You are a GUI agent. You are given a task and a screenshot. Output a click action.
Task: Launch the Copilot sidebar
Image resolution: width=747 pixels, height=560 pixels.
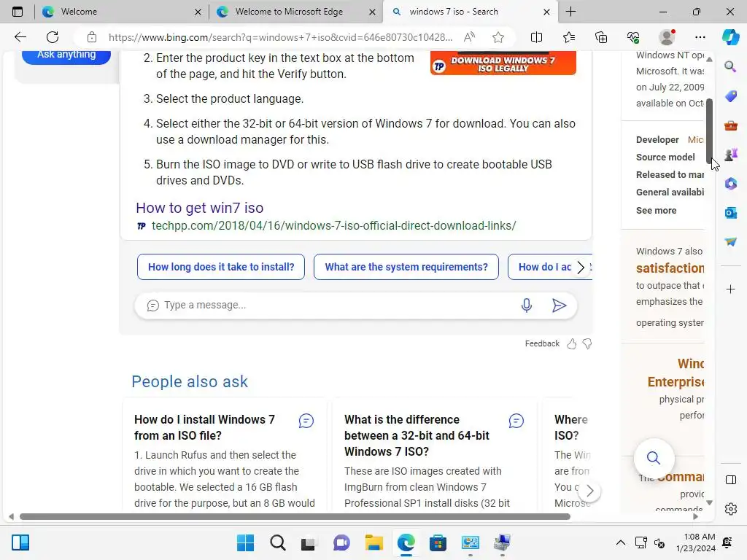click(x=730, y=37)
